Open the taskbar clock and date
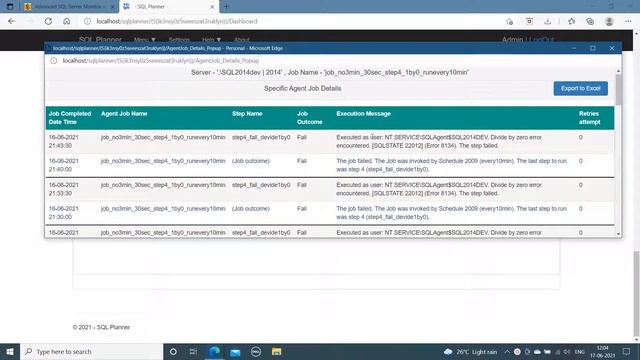This screenshot has width=640, height=360. [602, 351]
